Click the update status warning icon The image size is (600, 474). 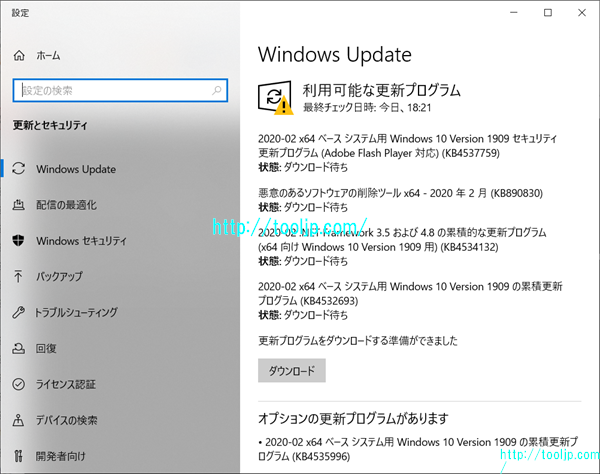tap(276, 98)
